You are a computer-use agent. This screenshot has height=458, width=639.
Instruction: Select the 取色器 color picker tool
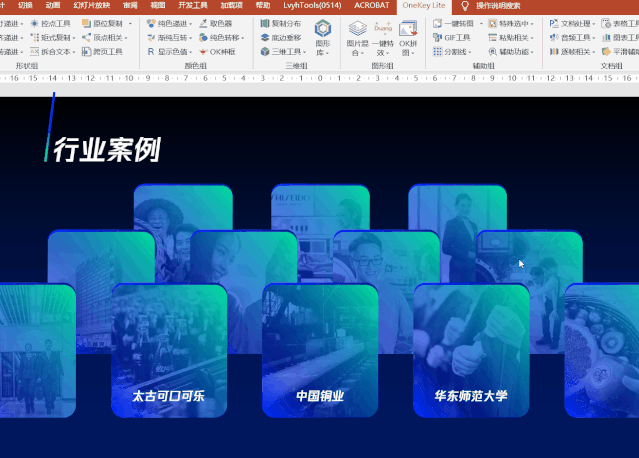tap(216, 24)
